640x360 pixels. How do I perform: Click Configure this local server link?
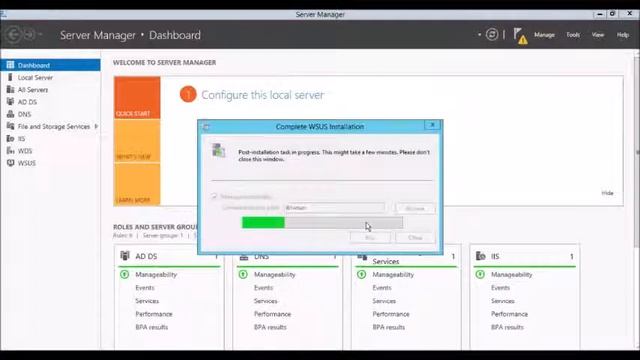(262, 95)
